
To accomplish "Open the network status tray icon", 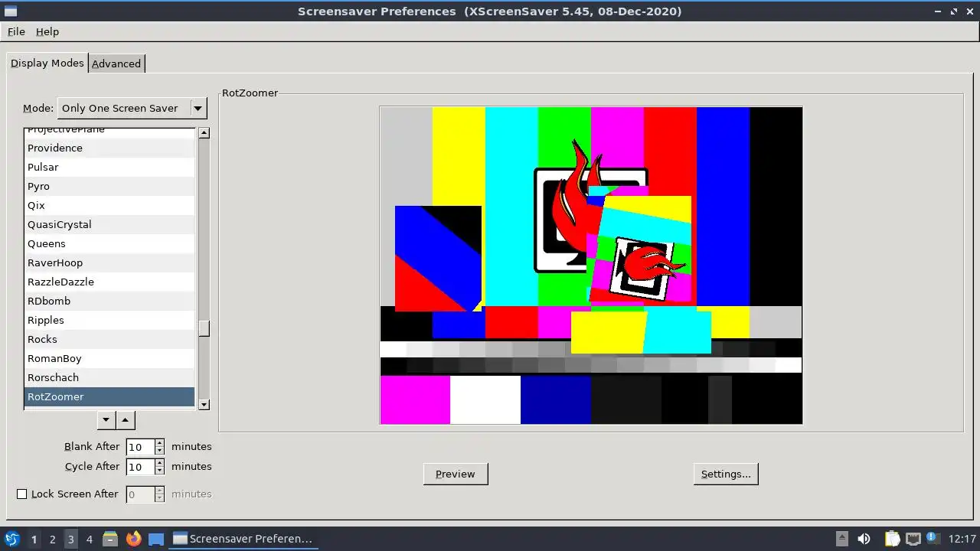I will (913, 539).
